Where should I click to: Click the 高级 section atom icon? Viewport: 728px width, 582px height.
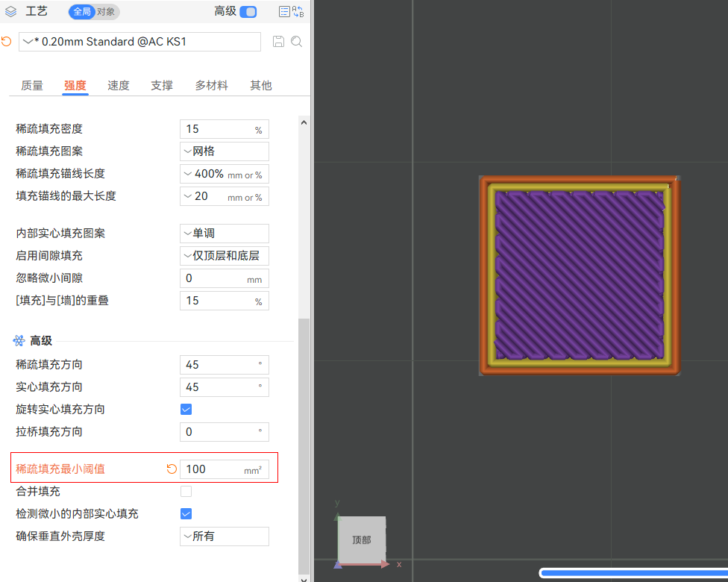click(x=19, y=341)
